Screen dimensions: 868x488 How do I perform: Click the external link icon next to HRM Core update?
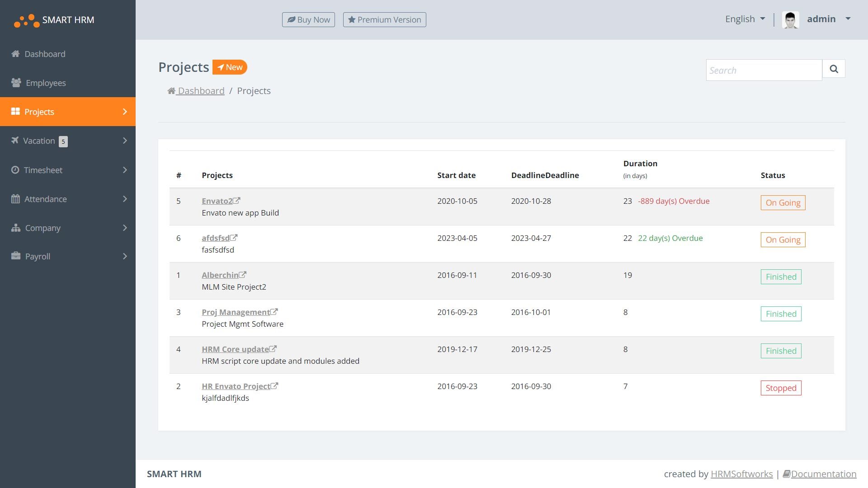(273, 349)
